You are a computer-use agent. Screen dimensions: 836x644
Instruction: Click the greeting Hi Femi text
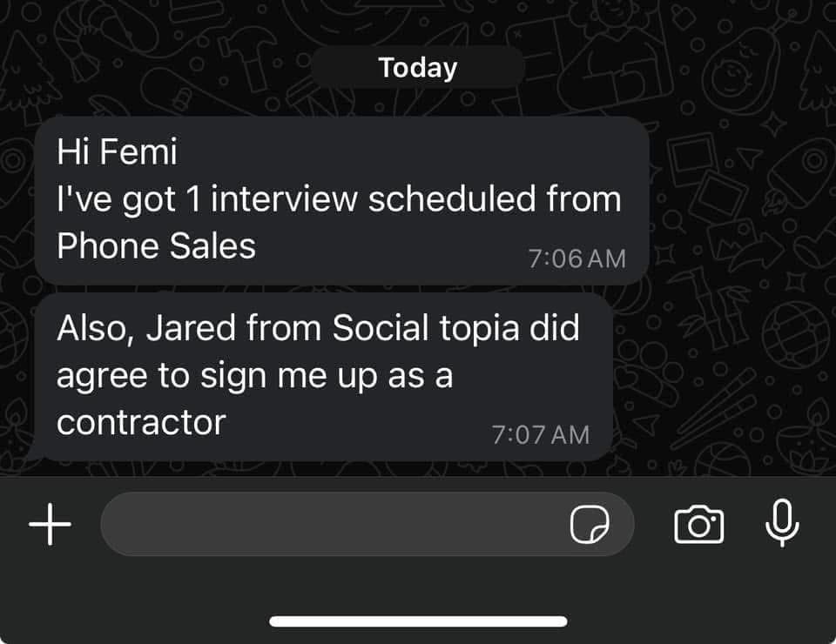(117, 153)
